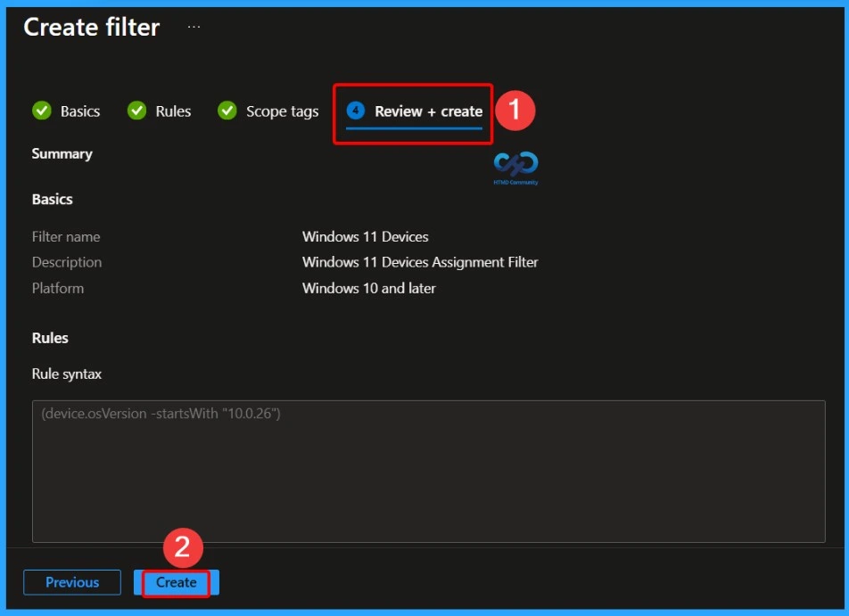Click the Previous button
The image size is (849, 616).
point(71,582)
